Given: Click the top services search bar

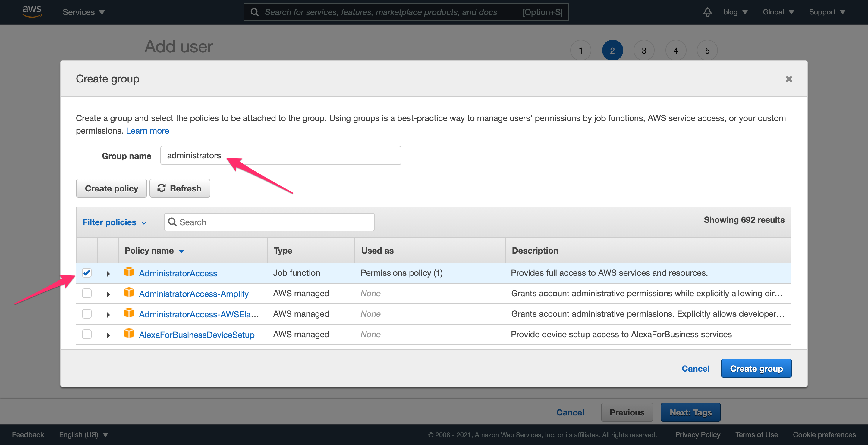Looking at the screenshot, I should [x=406, y=12].
